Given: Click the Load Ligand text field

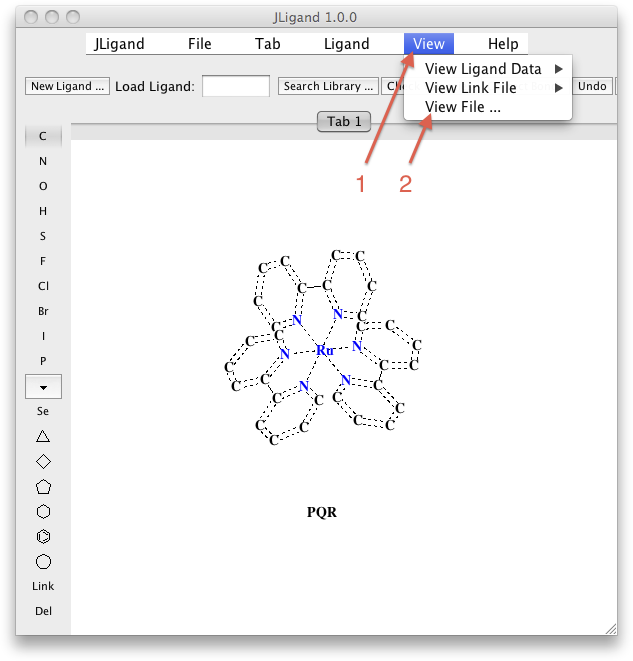Looking at the screenshot, I should point(236,86).
